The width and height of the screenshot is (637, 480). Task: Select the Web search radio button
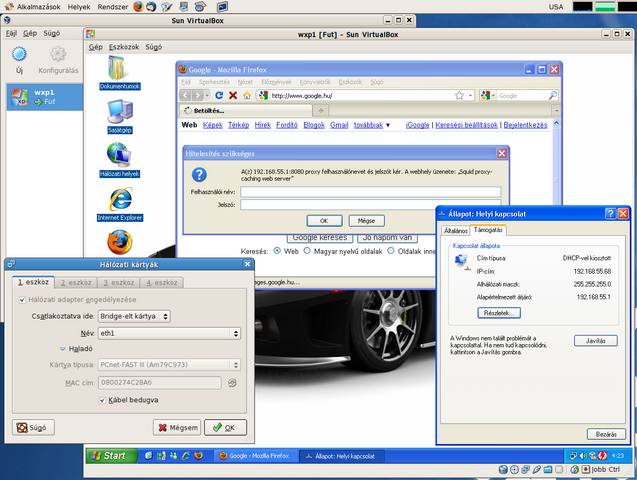point(280,251)
